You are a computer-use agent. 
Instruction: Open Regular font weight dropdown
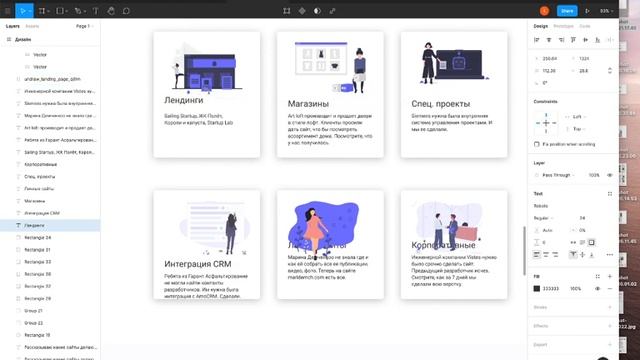pos(543,218)
